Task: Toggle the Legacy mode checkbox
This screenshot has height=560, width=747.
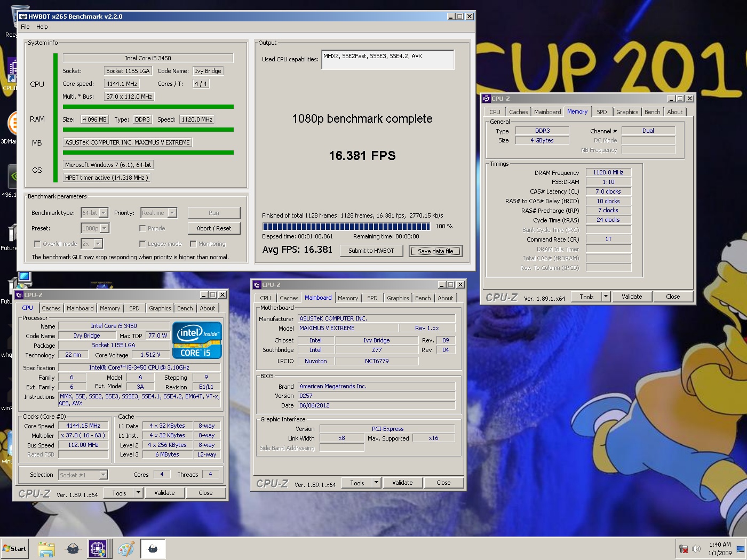Action: pyautogui.click(x=142, y=244)
